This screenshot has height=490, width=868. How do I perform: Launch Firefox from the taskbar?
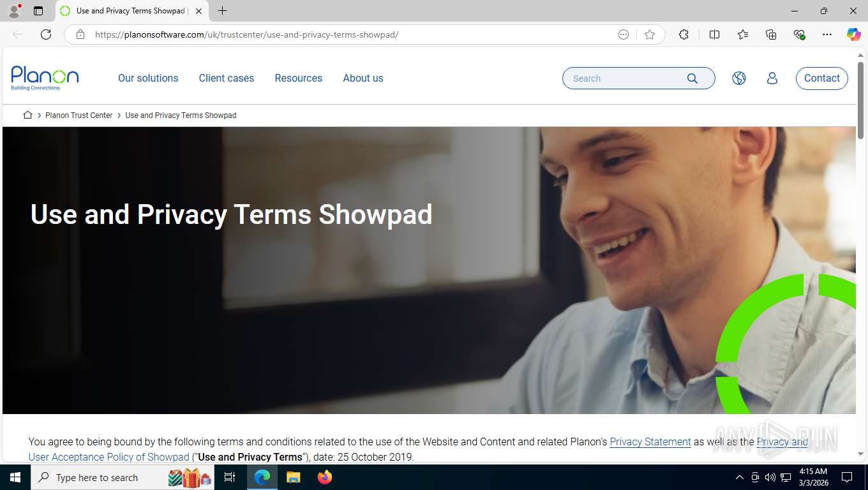[x=325, y=477]
